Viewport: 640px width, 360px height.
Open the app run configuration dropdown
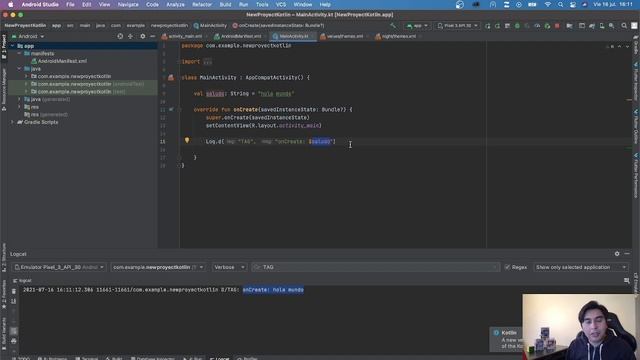coord(417,25)
